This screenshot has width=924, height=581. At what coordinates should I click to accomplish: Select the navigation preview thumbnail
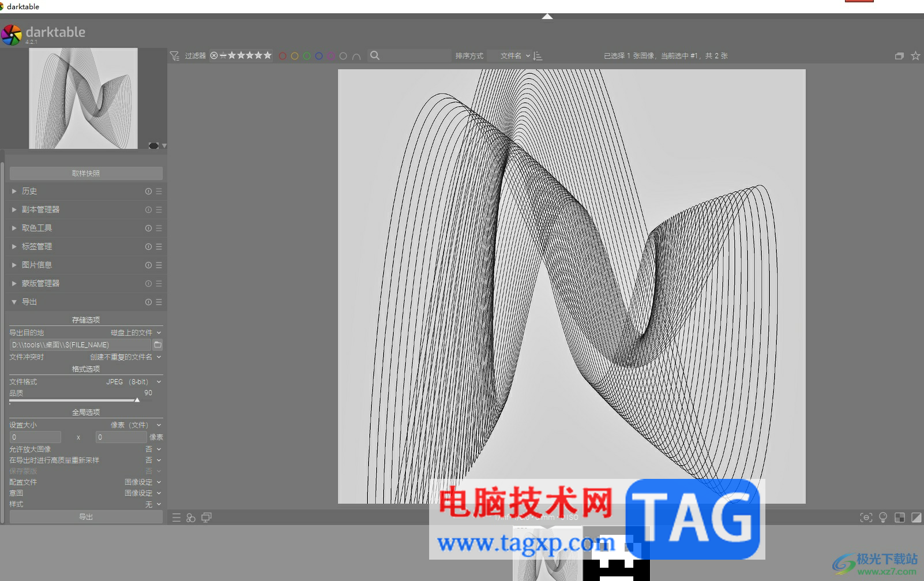pyautogui.click(x=83, y=98)
